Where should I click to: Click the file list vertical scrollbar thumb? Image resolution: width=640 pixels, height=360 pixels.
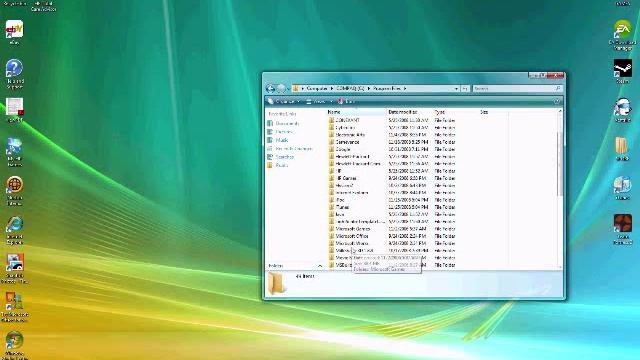pos(560,163)
